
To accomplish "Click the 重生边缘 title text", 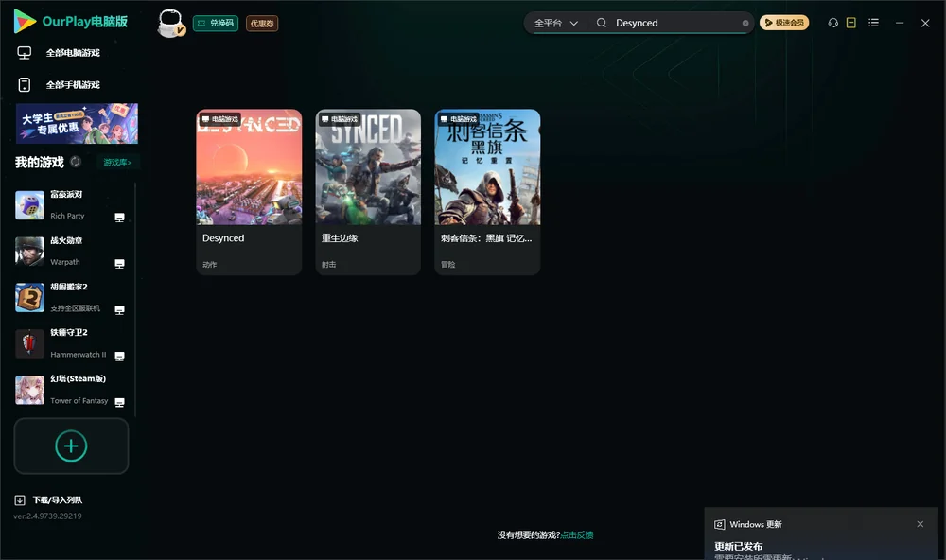I will 340,238.
